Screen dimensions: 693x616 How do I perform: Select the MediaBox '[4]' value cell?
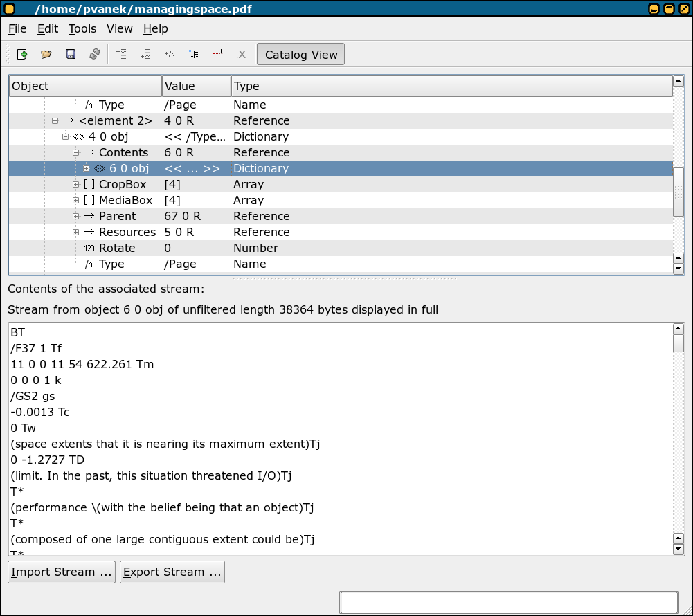172,200
